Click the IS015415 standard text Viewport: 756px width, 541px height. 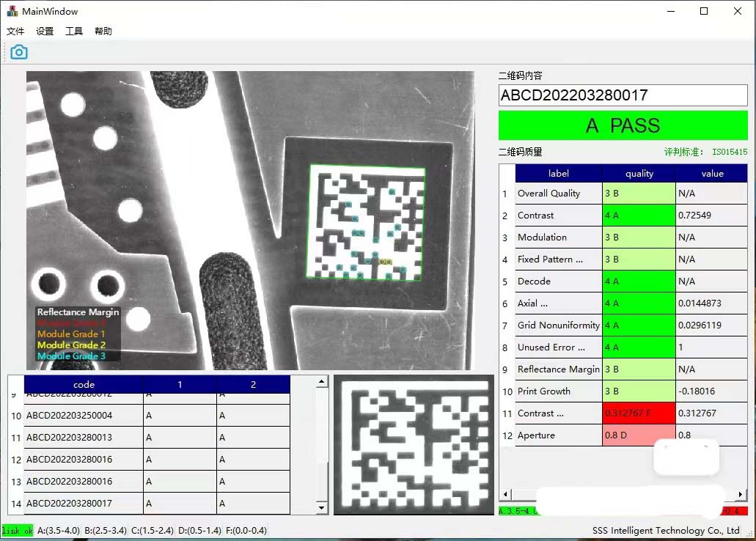click(x=730, y=152)
